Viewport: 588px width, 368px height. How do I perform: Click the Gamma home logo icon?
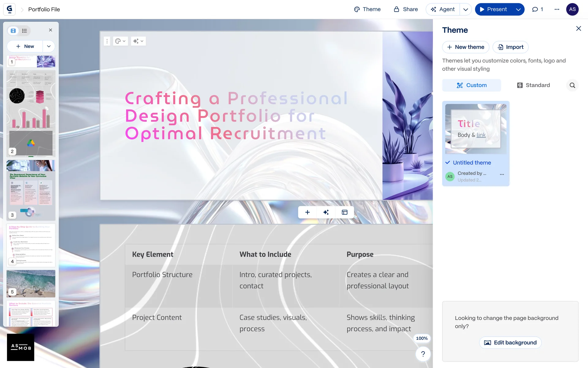9,9
